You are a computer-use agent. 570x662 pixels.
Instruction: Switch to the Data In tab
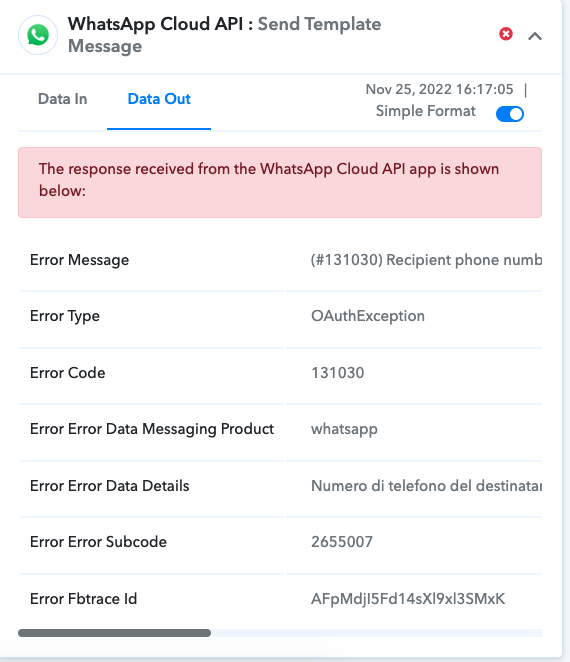(x=62, y=99)
